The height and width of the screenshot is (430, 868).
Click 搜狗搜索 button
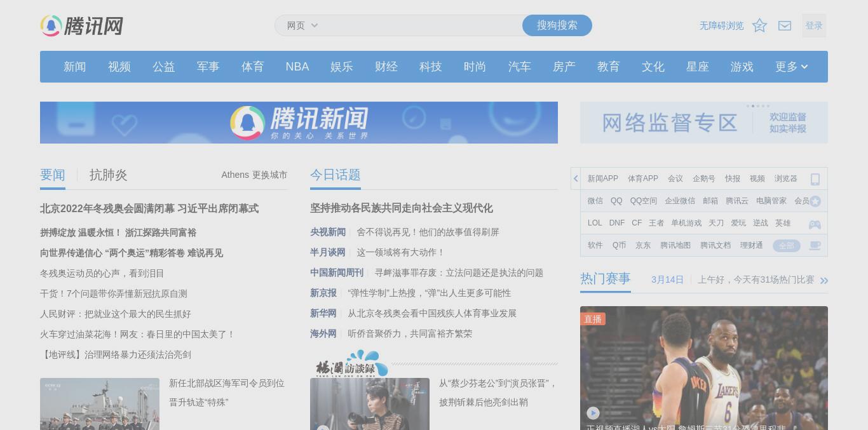(x=557, y=25)
